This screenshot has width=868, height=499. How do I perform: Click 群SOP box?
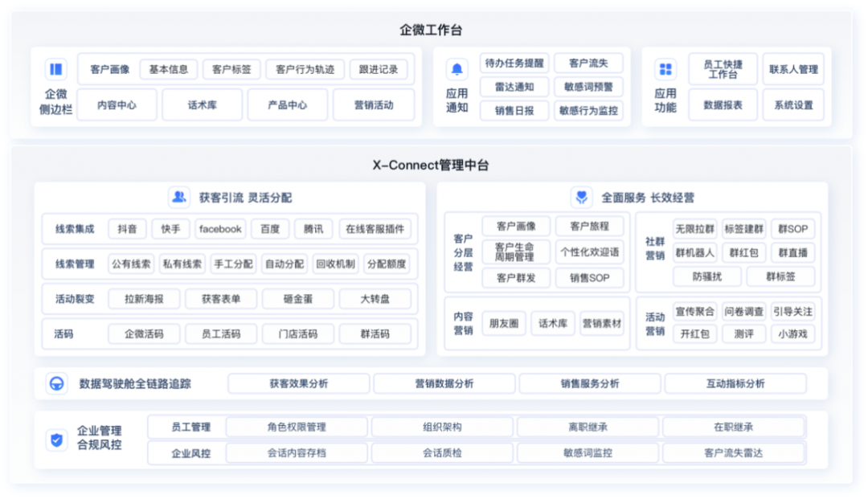point(792,228)
